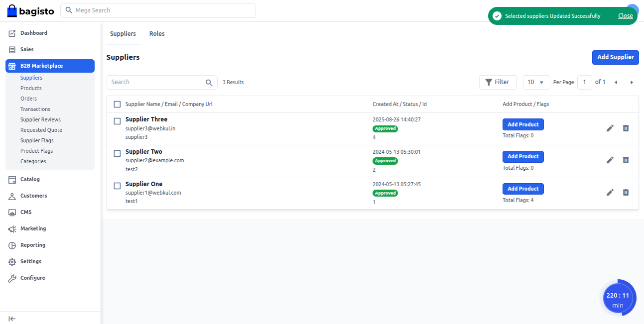The height and width of the screenshot is (324, 644).
Task: Open the per page count dropdown
Action: click(536, 82)
